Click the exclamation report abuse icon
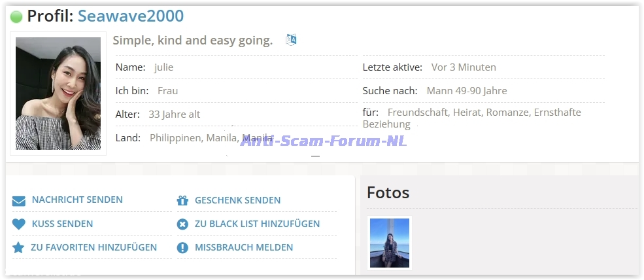The height and width of the screenshot is (280, 644). pyautogui.click(x=182, y=248)
